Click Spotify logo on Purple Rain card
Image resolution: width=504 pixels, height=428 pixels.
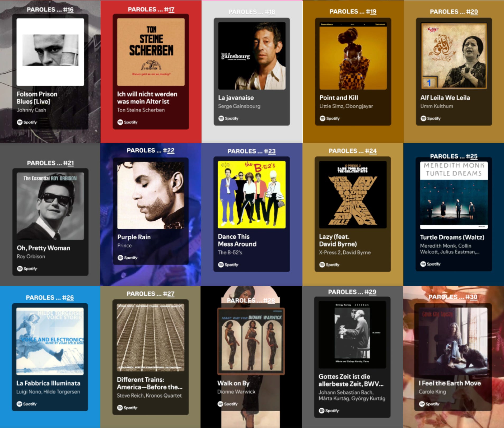click(128, 258)
